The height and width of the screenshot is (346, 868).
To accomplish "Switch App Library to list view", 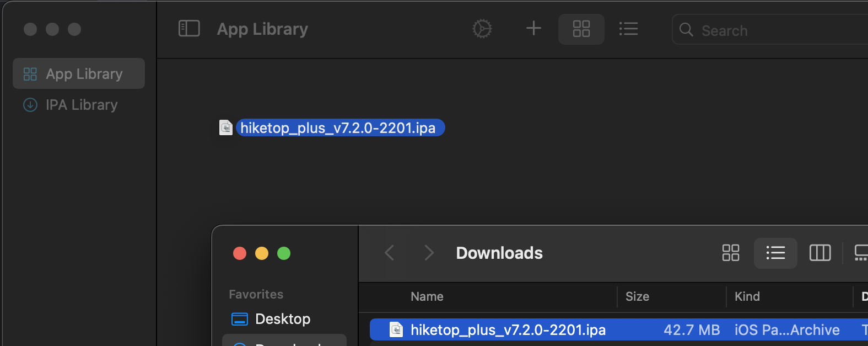I will pos(628,29).
